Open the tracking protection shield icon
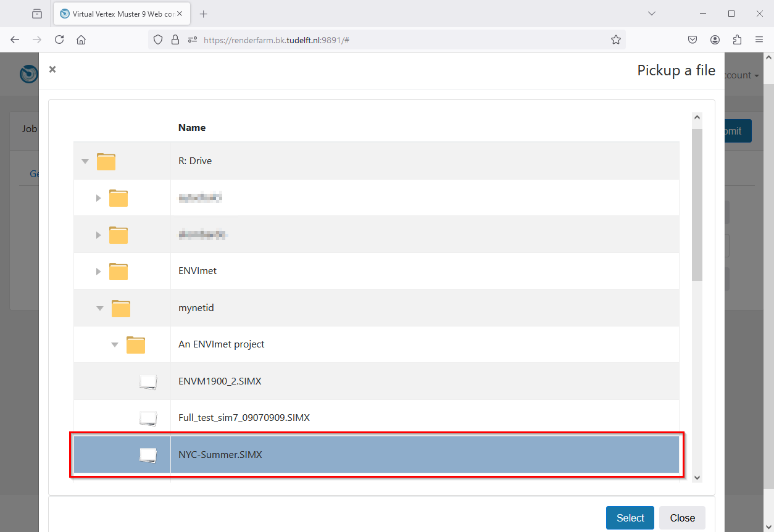 pyautogui.click(x=158, y=39)
